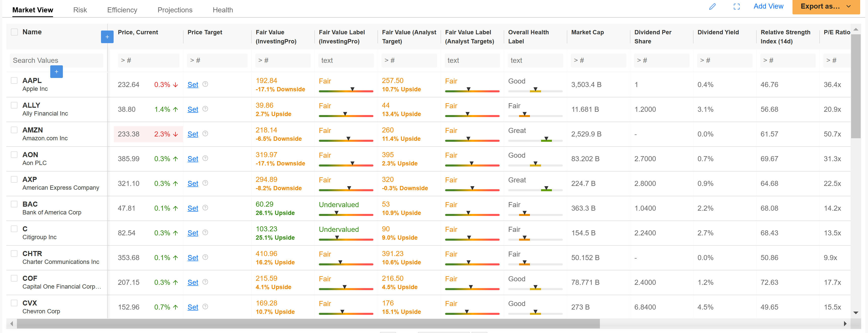
Task: Check the BAC row checkbox
Action: pos(14,204)
